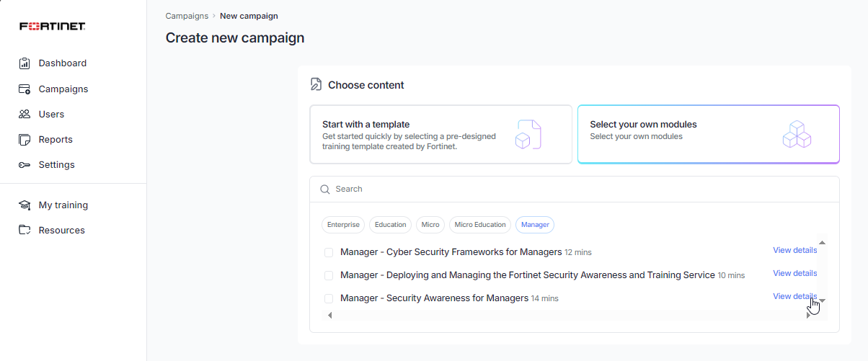Check Deploying and Managing Fortinet Service module

[x=329, y=276]
